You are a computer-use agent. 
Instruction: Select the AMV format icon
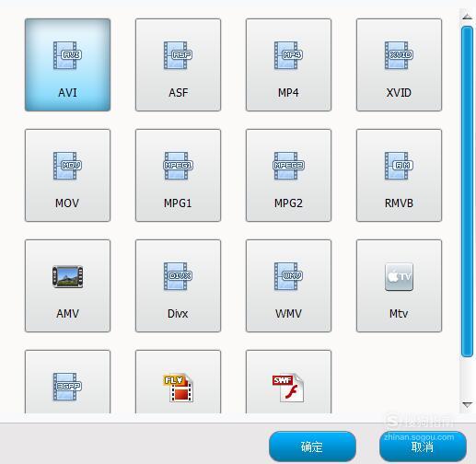pos(67,285)
